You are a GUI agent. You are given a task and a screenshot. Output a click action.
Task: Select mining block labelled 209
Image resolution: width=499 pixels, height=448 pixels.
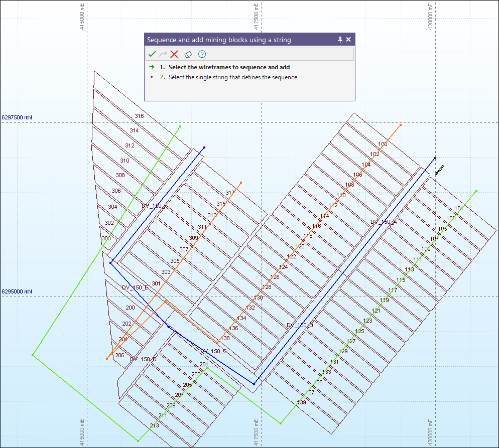[x=171, y=405]
